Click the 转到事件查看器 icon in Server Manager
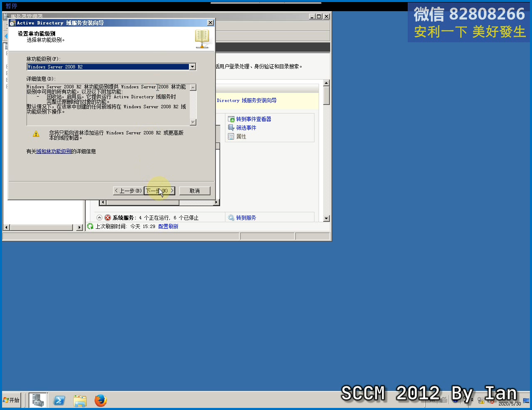This screenshot has height=410, width=532. [x=231, y=119]
